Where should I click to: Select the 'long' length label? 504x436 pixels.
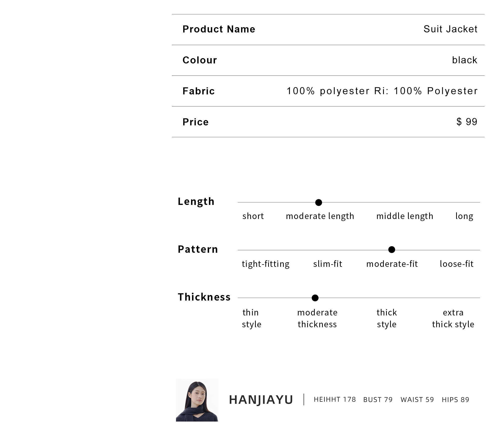coord(464,216)
